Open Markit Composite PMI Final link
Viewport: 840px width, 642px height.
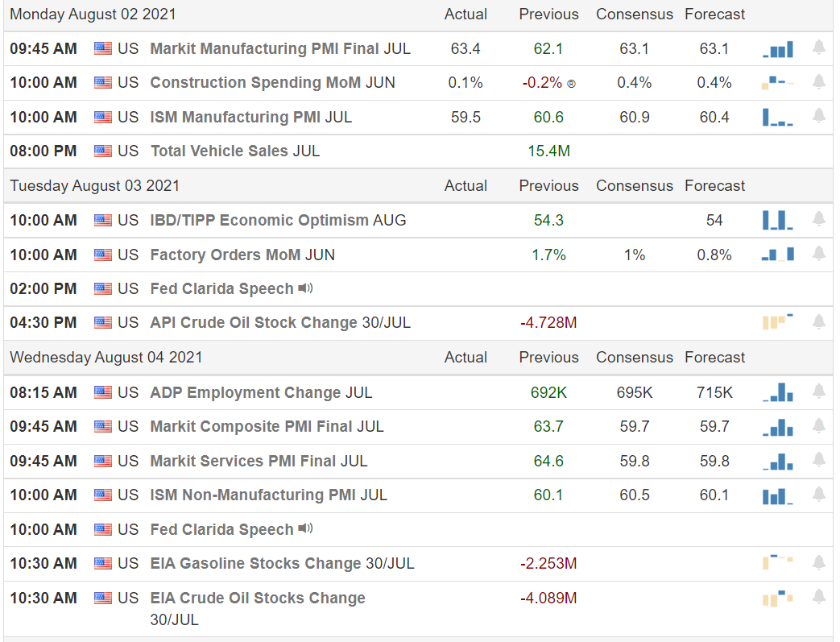point(267,426)
